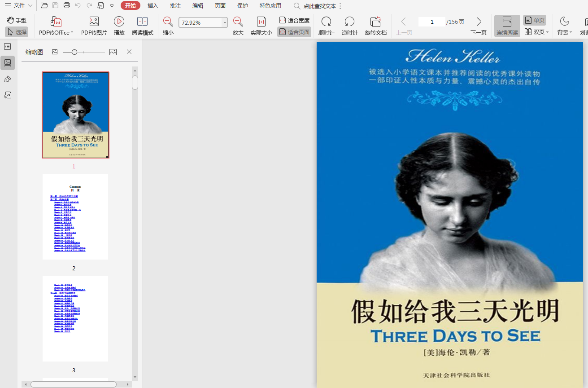Image resolution: width=588 pixels, height=388 pixels.
Task: Open the 文件 file menu
Action: (x=19, y=5)
